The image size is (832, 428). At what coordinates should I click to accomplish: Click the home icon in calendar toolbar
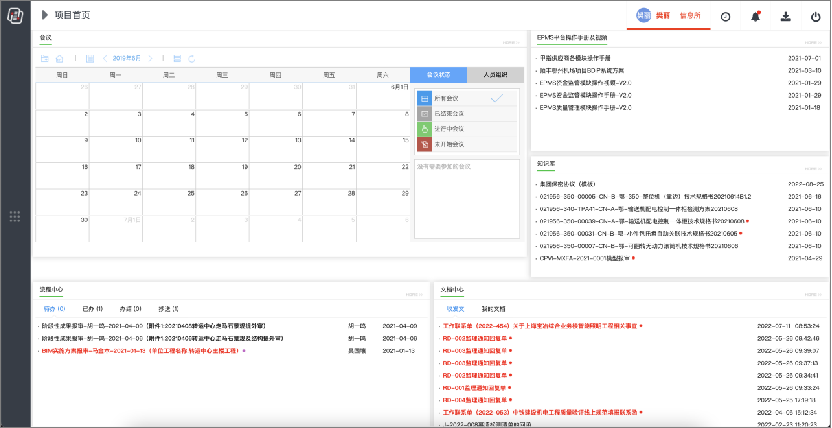pyautogui.click(x=59, y=59)
